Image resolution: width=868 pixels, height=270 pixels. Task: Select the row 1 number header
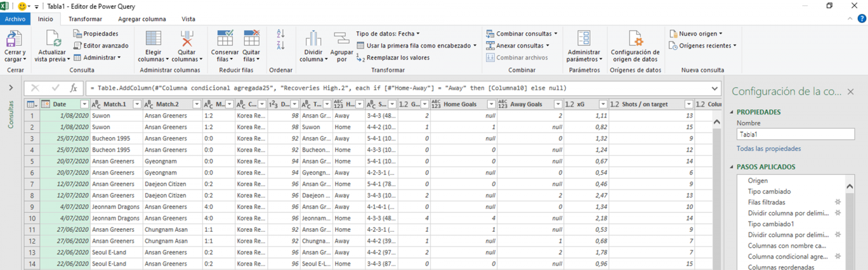tap(32, 116)
